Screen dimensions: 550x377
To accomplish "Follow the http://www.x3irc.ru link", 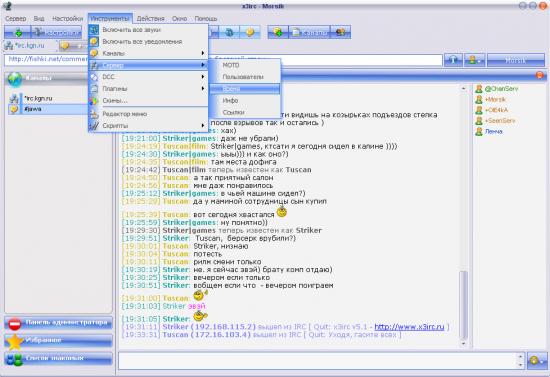I will coord(409,327).
